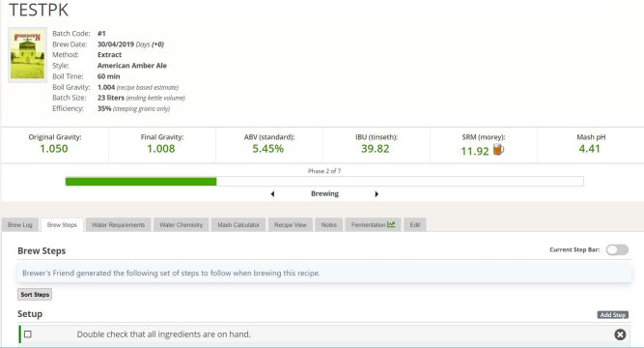Click the Method value Extract
Image resolution: width=644 pixels, height=348 pixels.
[x=109, y=55]
